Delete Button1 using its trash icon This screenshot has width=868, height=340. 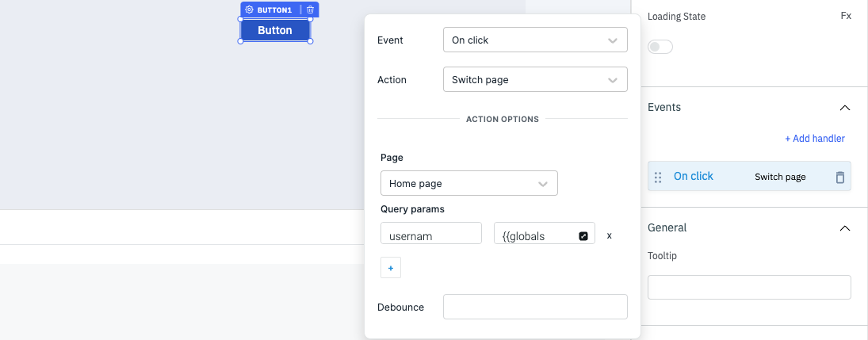[x=310, y=10]
